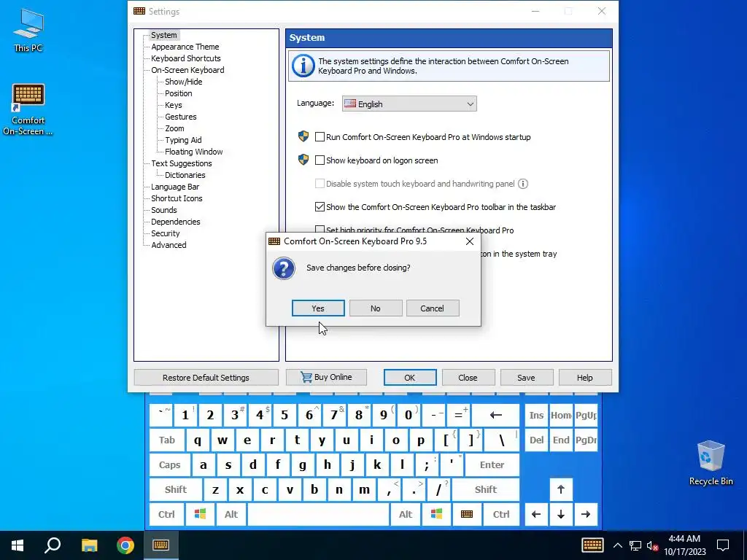Toggle Show keyboard on logon screen checkbox

click(320, 160)
